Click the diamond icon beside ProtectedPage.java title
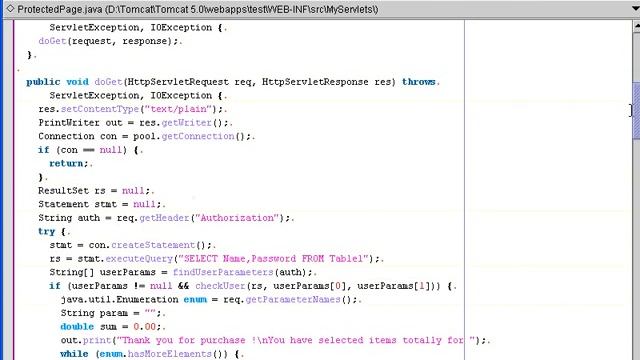This screenshot has width=640, height=360. (x=11, y=8)
